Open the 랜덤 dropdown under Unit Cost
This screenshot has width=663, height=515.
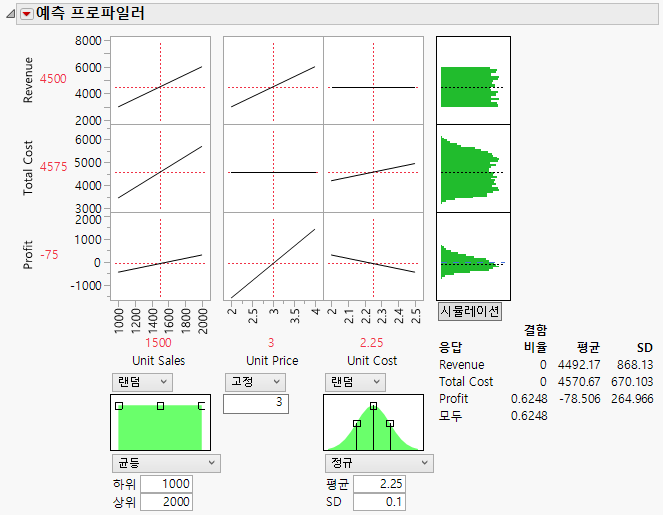[x=355, y=382]
